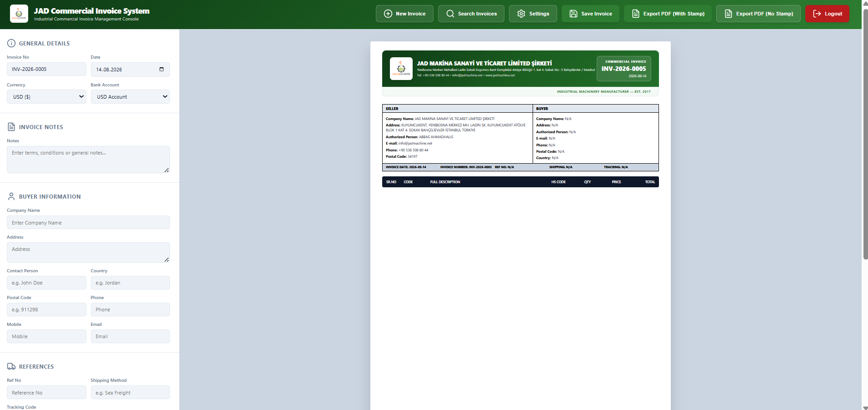
Task: Click document icon on Export PDF (No Stamp)
Action: click(x=728, y=14)
